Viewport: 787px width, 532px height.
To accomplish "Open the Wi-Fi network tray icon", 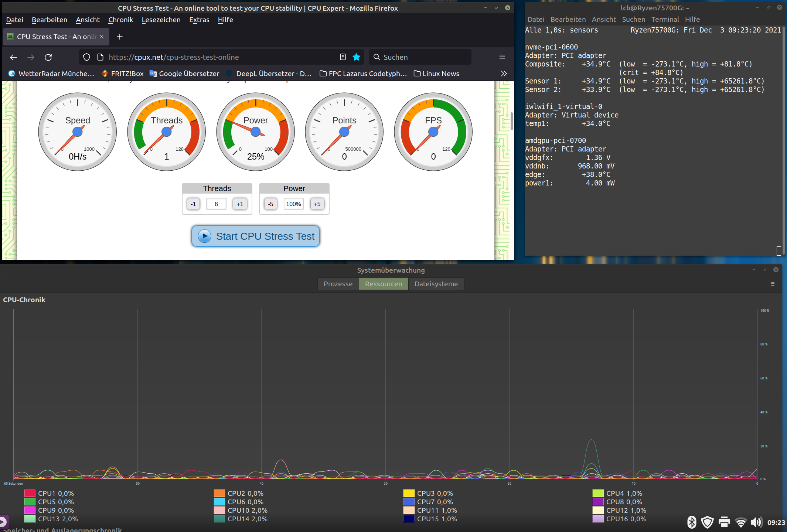I will (740, 522).
